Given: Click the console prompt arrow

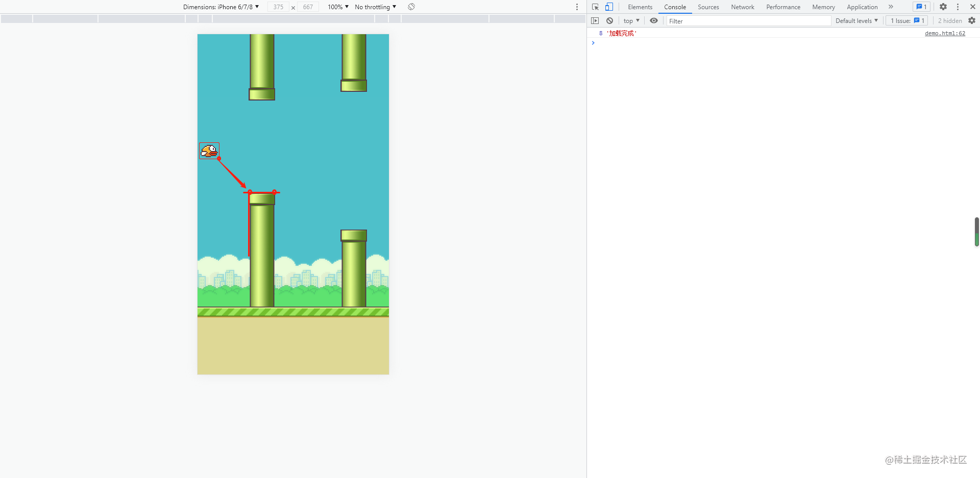Looking at the screenshot, I should pyautogui.click(x=593, y=43).
